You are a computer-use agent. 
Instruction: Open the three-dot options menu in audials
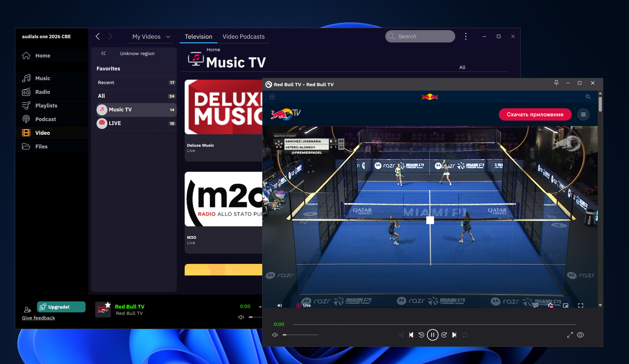(x=465, y=36)
